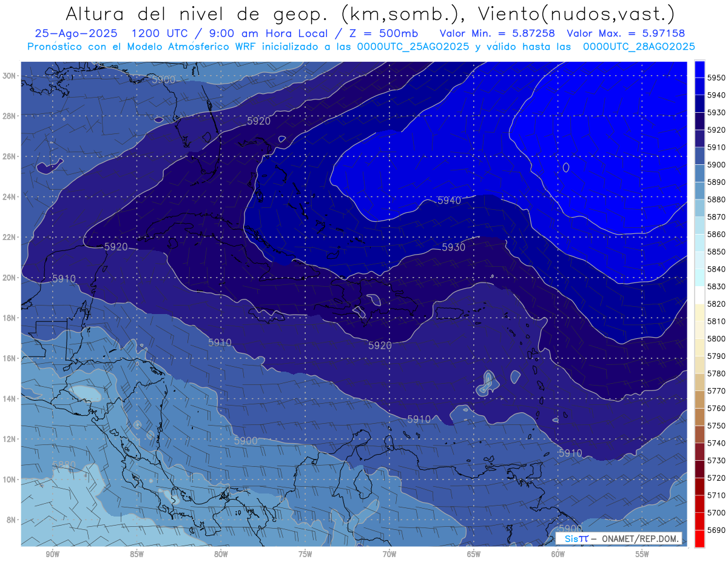Click the '26N' latitude axis label
Viewport: 728px width, 562px height.
9,156
